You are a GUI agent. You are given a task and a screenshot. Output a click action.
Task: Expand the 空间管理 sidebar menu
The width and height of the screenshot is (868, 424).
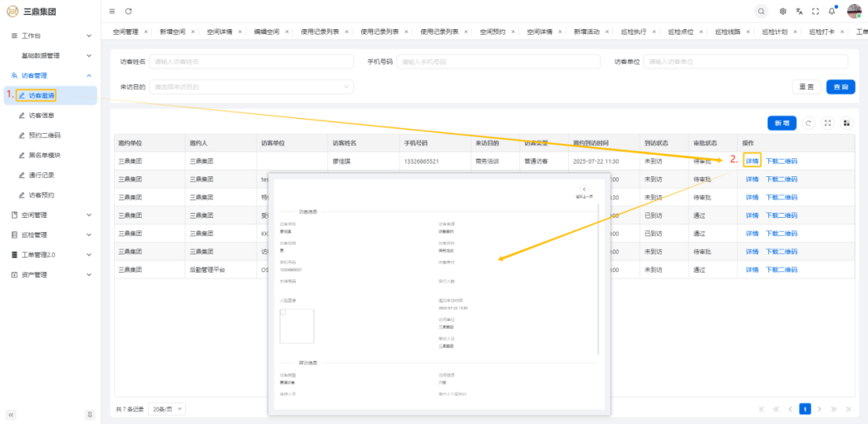click(x=50, y=214)
